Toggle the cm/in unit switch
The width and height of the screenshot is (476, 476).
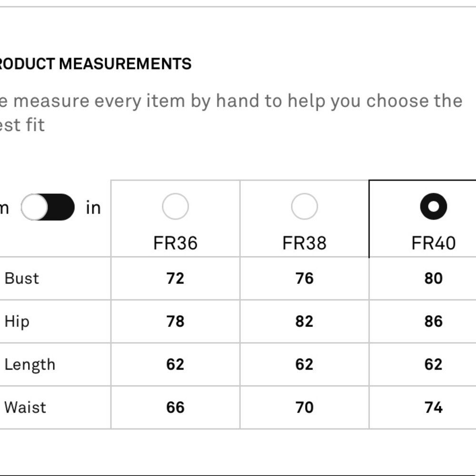(x=48, y=208)
